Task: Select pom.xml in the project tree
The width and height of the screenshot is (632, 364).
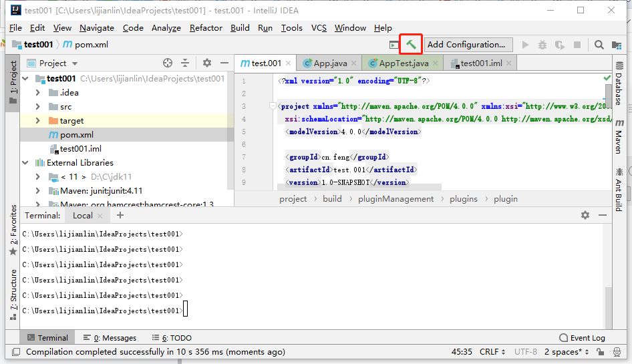Action: click(126, 135)
